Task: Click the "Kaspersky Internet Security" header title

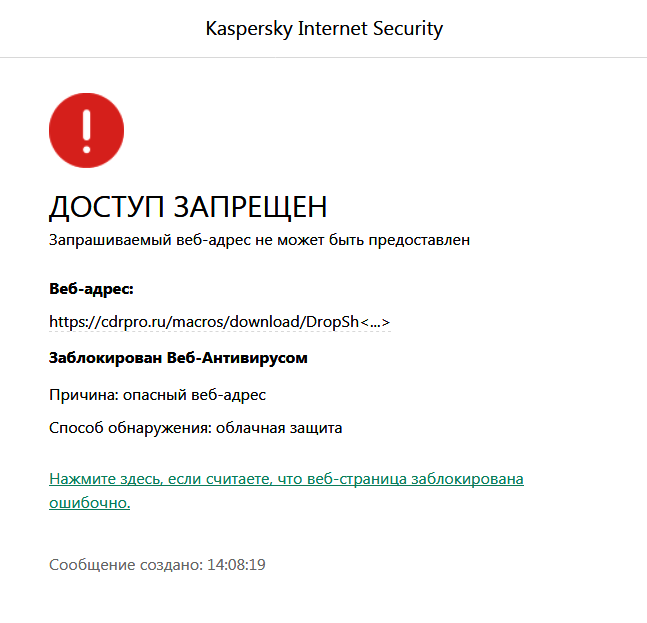Action: [323, 28]
